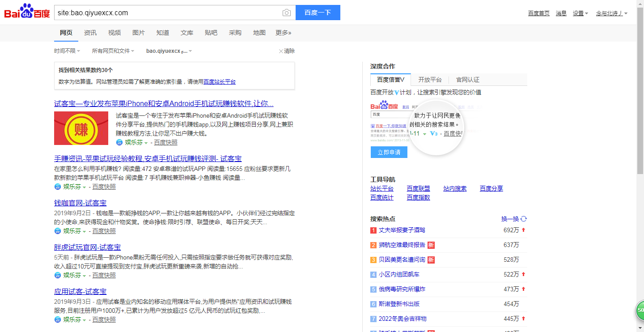The height and width of the screenshot is (332, 644).
Task: Clear filters with 清除 button
Action: point(287,51)
